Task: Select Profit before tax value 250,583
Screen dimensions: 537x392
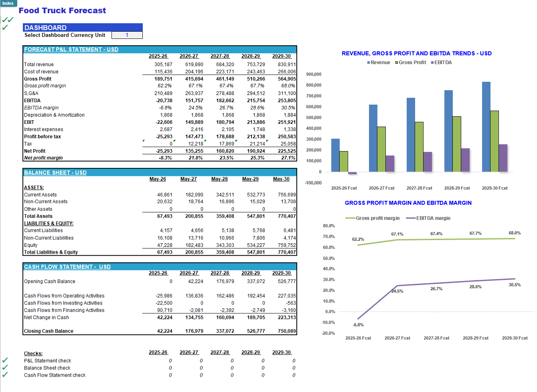Action: 287,136
